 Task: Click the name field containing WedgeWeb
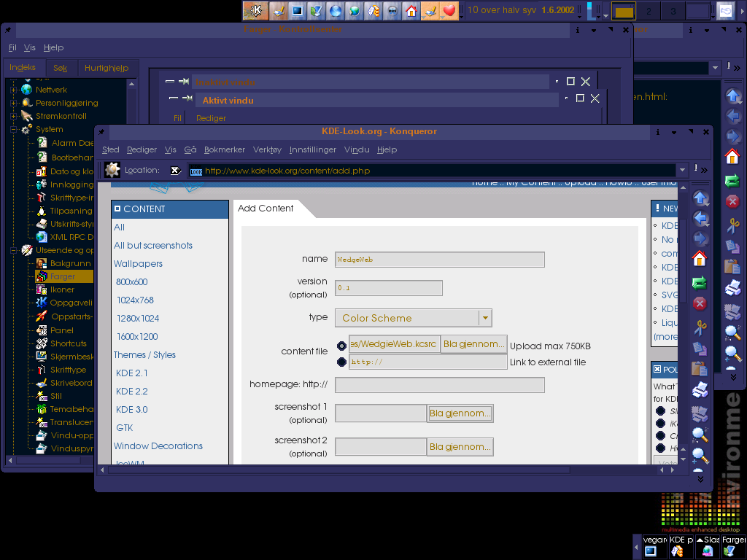point(439,259)
